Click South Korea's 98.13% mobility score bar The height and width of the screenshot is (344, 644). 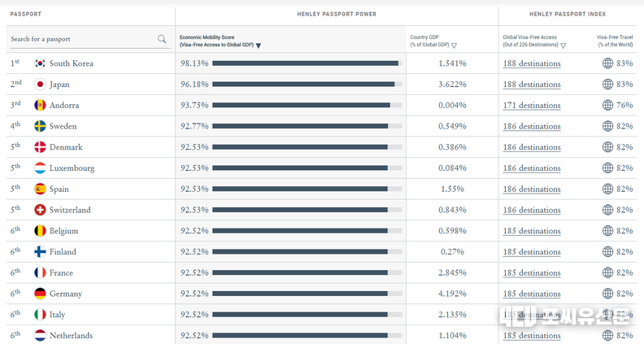tap(307, 63)
